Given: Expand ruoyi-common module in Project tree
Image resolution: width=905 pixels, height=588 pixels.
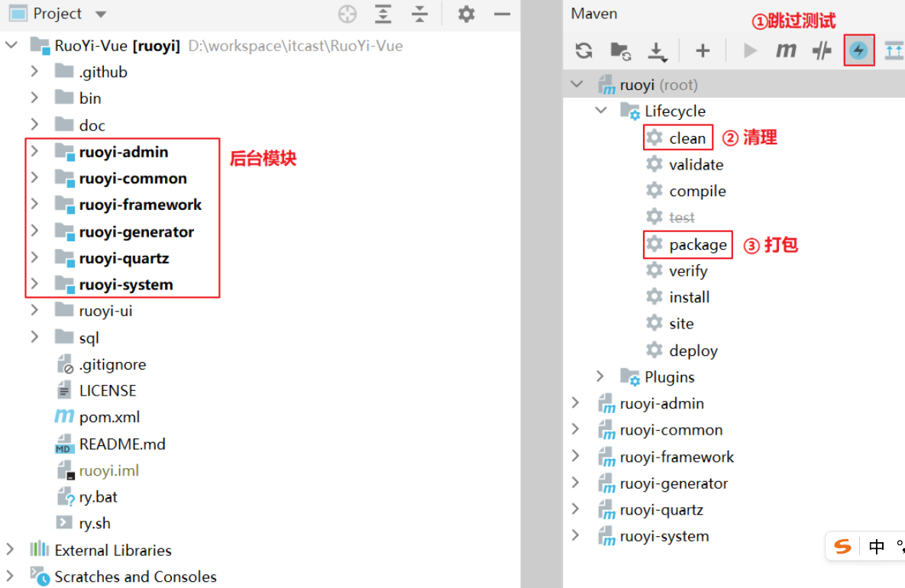Looking at the screenshot, I should coord(34,178).
